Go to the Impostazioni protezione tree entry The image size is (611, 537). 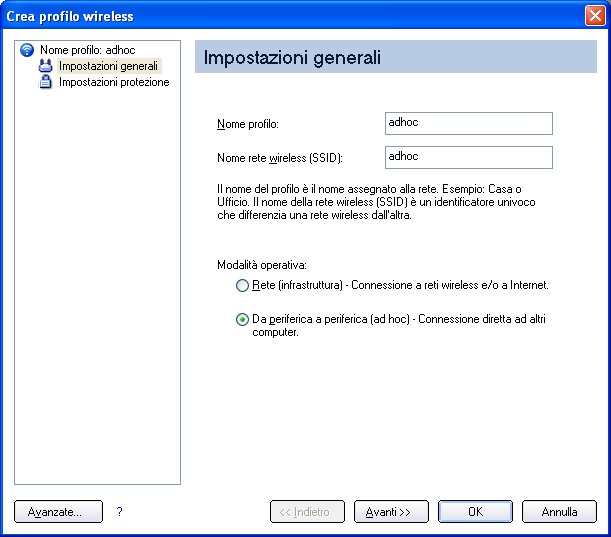pyautogui.click(x=114, y=82)
